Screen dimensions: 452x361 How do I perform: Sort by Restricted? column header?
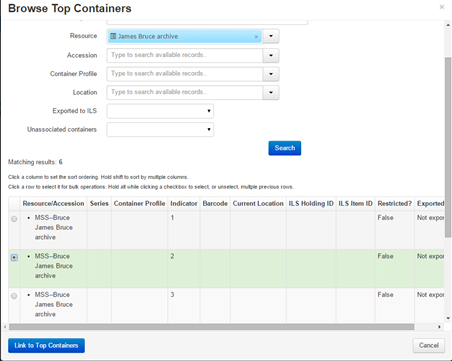pyautogui.click(x=395, y=204)
